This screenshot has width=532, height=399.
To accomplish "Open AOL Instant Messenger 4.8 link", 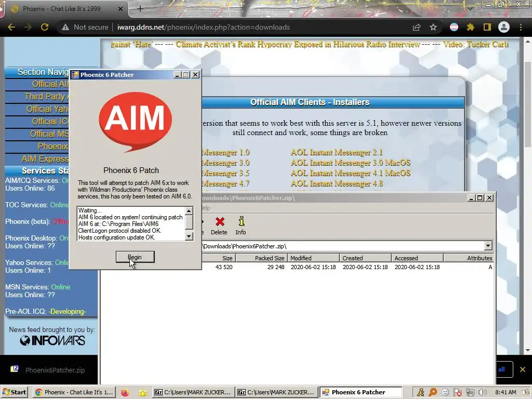I will pos(337,183).
